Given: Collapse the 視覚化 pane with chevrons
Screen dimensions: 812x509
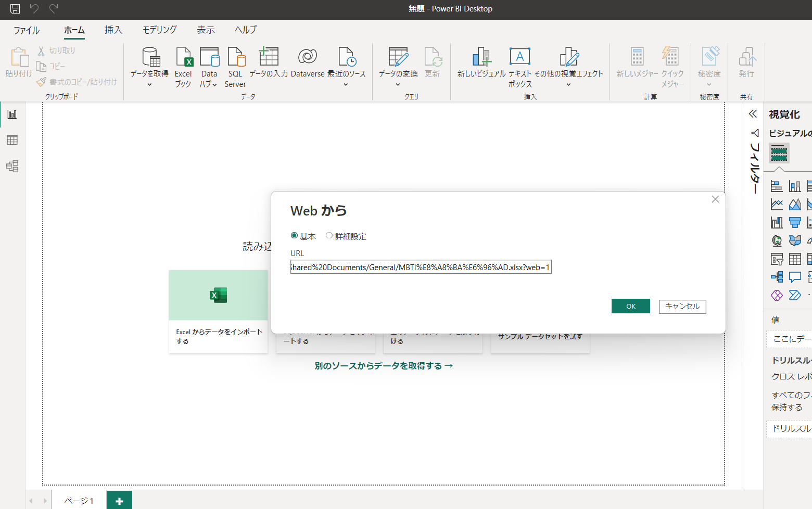Looking at the screenshot, I should (x=753, y=114).
